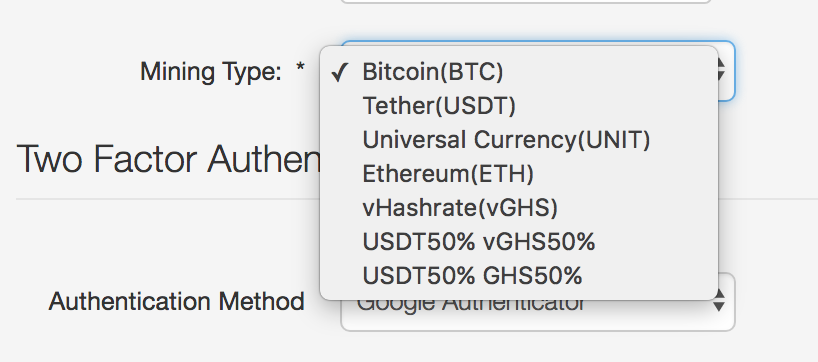The width and height of the screenshot is (818, 362).
Task: Click the blank menu area right of Ethereum(ETH)
Action: pos(625,174)
